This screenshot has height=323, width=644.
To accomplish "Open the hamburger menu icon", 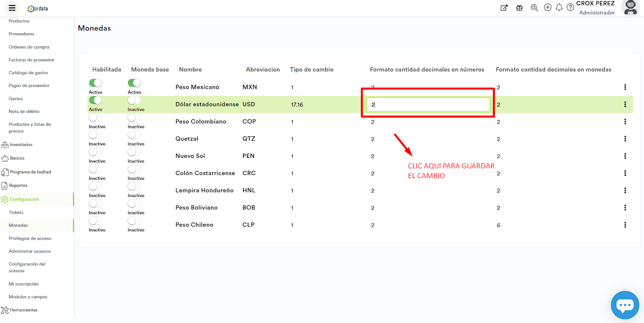I will [x=12, y=8].
